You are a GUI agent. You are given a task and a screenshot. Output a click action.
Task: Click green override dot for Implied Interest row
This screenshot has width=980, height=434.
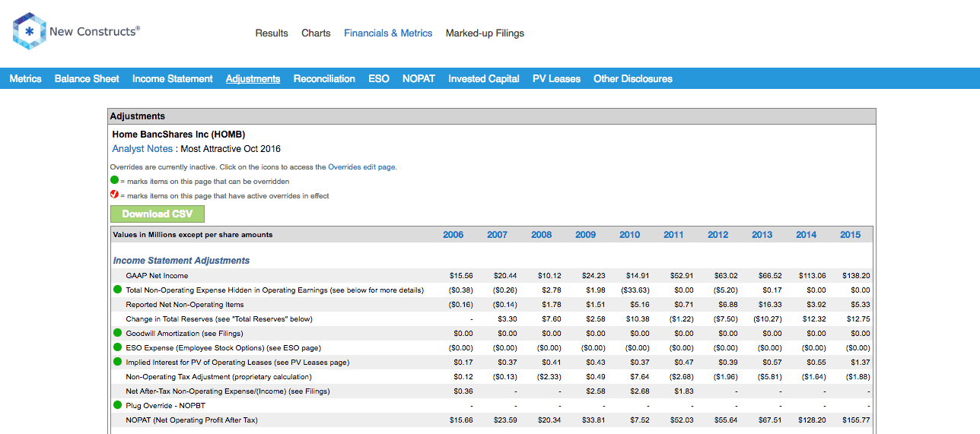click(117, 362)
